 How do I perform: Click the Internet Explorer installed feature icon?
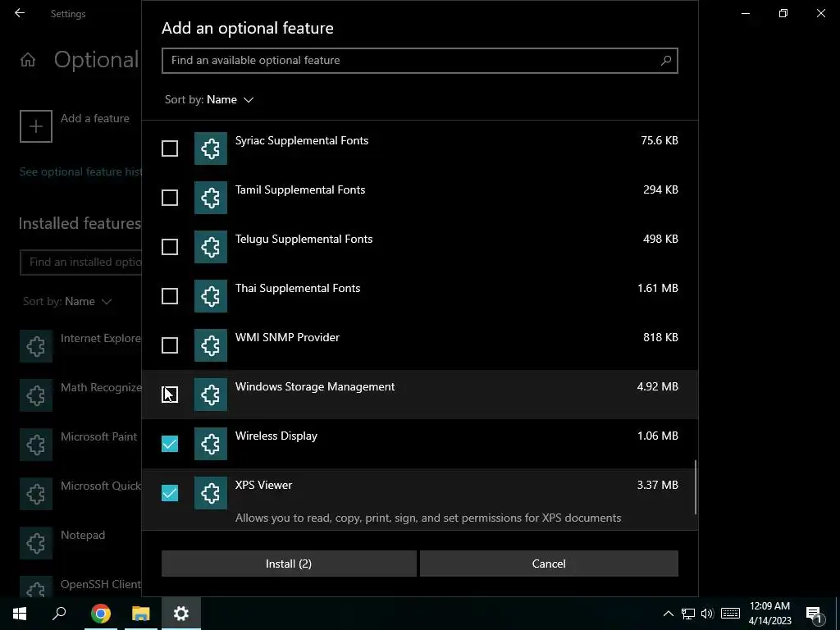(36, 346)
